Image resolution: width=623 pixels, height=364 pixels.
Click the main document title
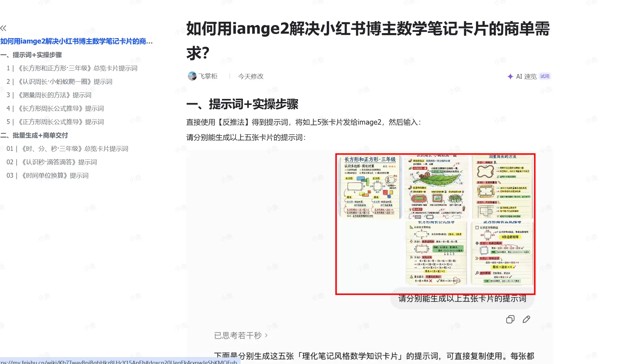[x=368, y=41]
